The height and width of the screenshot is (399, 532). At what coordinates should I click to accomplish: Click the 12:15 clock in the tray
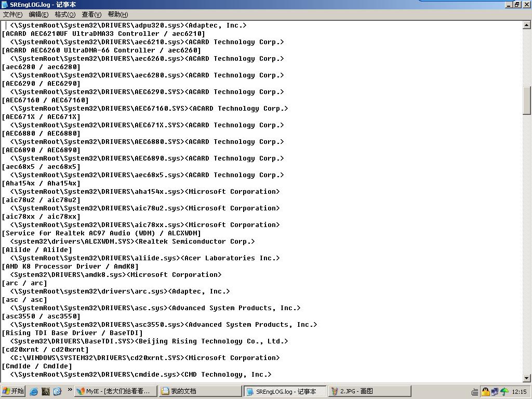[x=519, y=392]
